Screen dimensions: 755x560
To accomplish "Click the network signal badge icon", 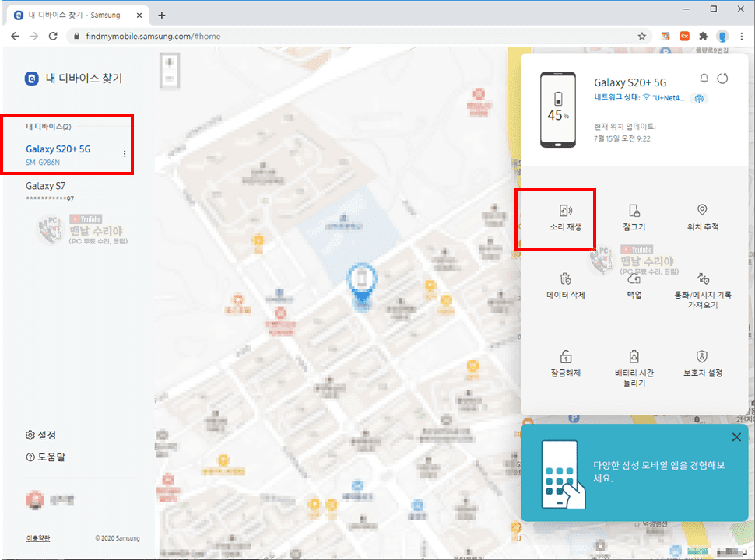I will click(x=699, y=98).
